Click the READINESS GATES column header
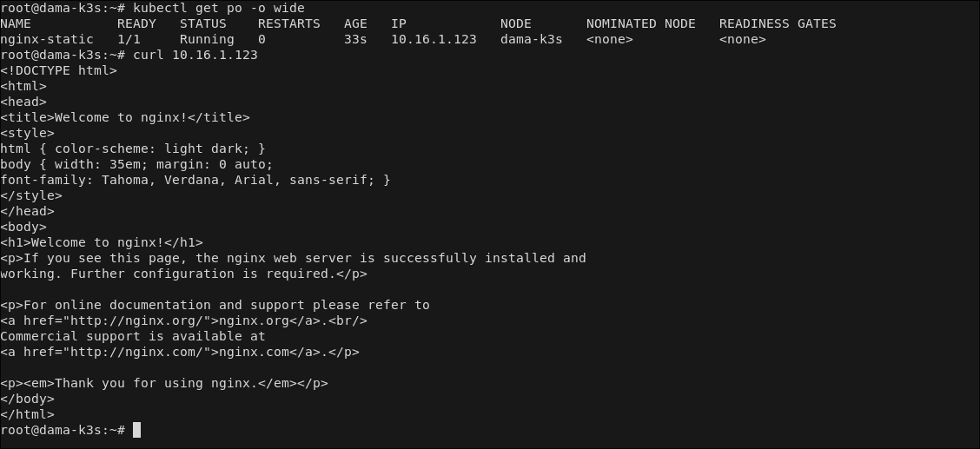This screenshot has width=980, height=449. coord(778,23)
